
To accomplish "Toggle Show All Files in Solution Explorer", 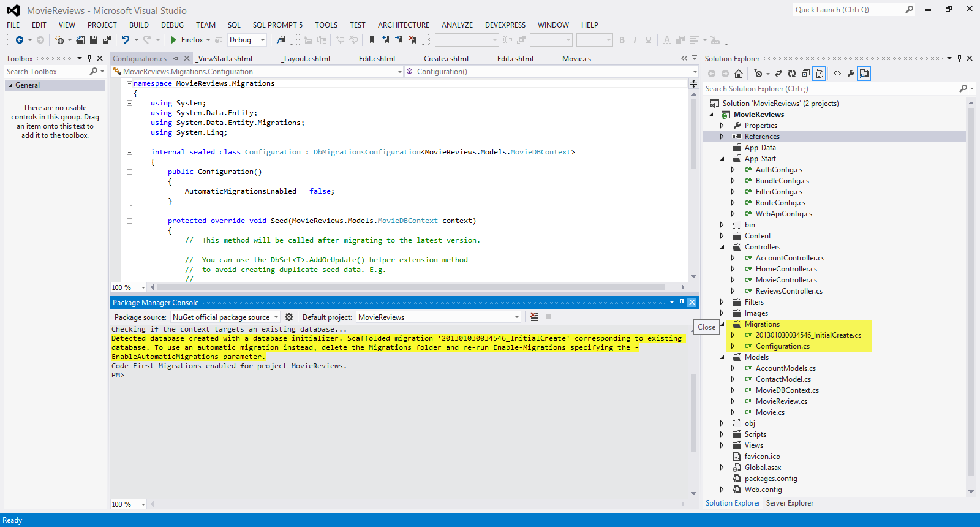I will pos(819,74).
